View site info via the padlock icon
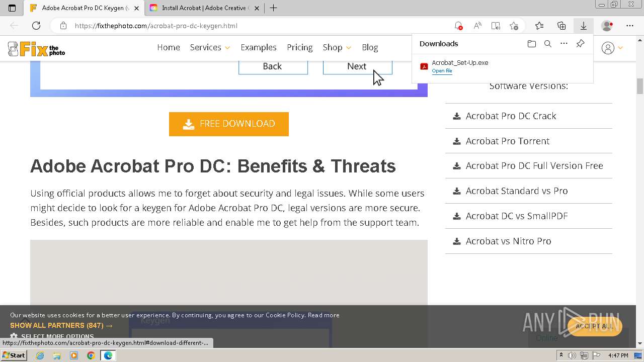 63,26
